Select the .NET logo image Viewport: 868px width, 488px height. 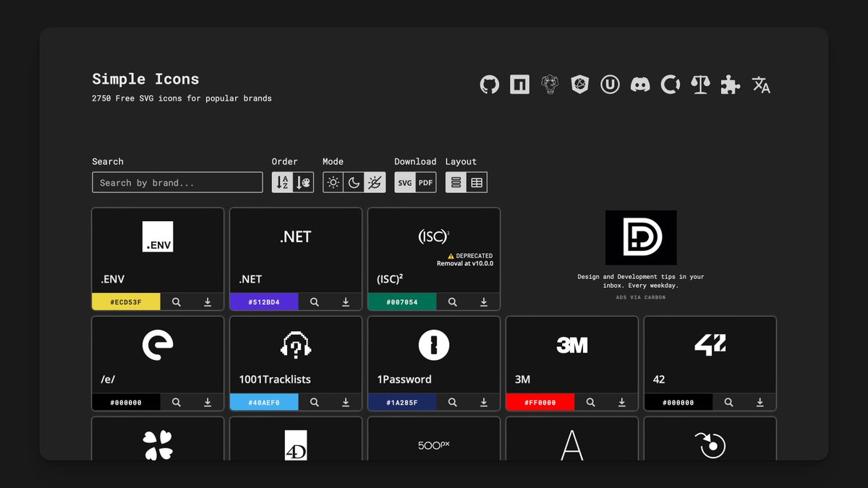point(296,236)
